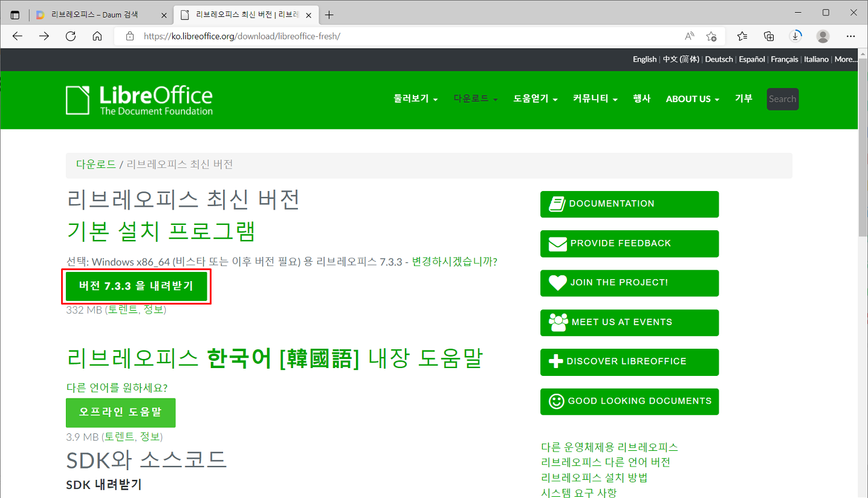The height and width of the screenshot is (498, 868).
Task: Open the browser home page
Action: [x=97, y=36]
